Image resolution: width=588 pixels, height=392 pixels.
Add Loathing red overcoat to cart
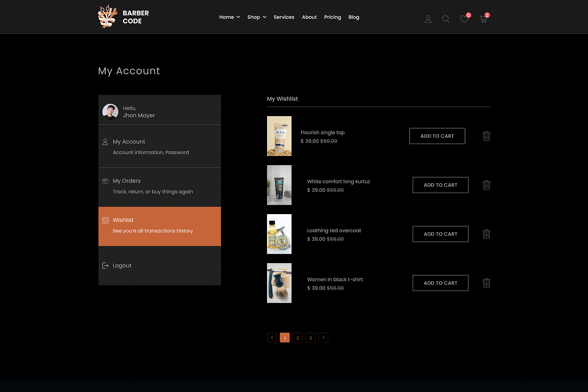coord(441,234)
